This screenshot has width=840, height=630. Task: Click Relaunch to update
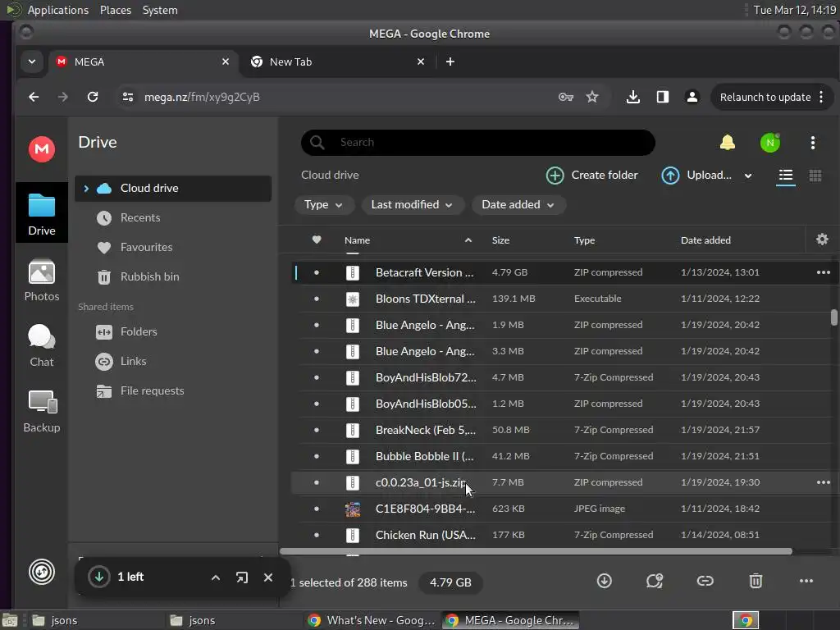click(765, 97)
